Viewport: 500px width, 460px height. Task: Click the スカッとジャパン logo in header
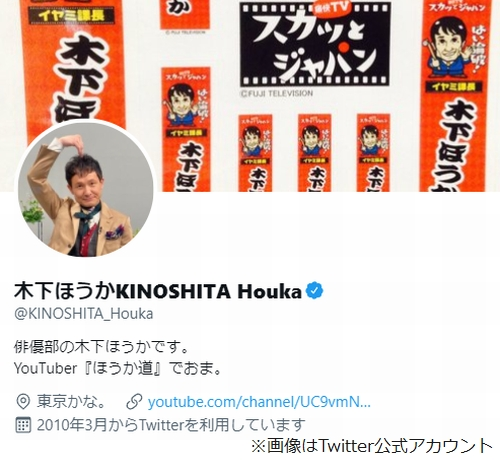(315, 44)
